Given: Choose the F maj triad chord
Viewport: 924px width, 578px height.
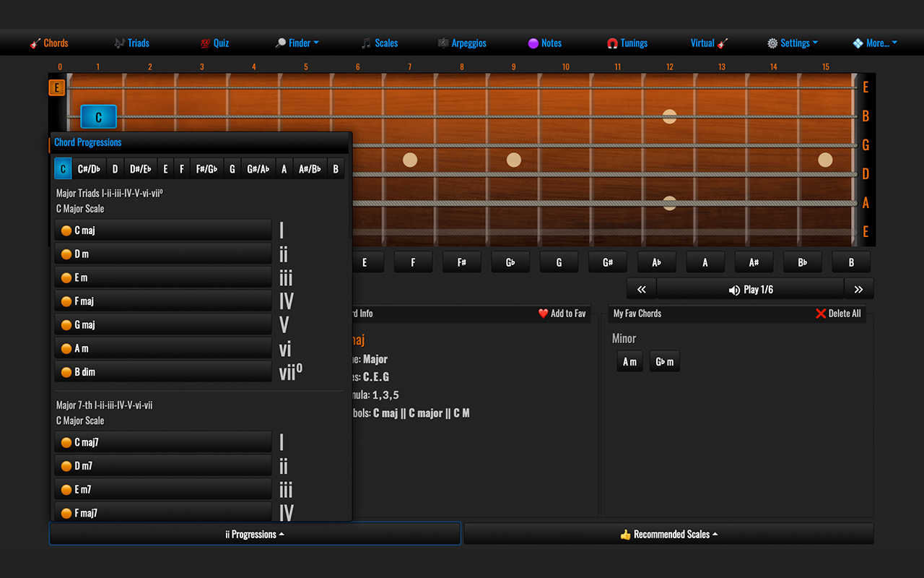Looking at the screenshot, I should pyautogui.click(x=163, y=301).
